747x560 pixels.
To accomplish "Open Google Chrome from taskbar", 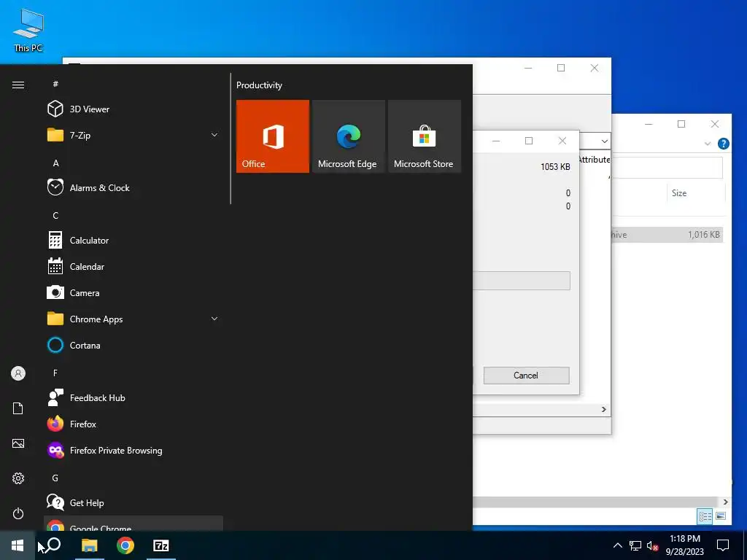I will [x=125, y=545].
